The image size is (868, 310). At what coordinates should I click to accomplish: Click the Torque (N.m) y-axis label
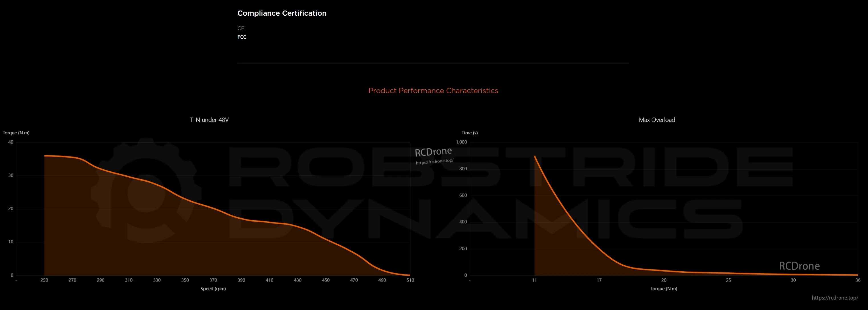pyautogui.click(x=16, y=133)
